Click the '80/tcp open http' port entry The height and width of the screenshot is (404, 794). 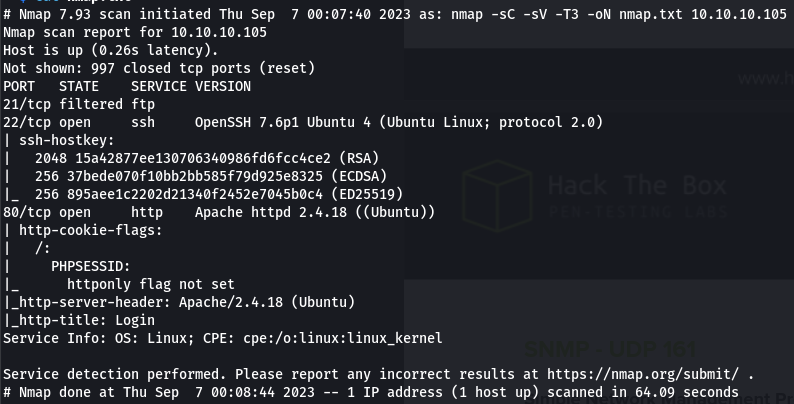(x=83, y=213)
